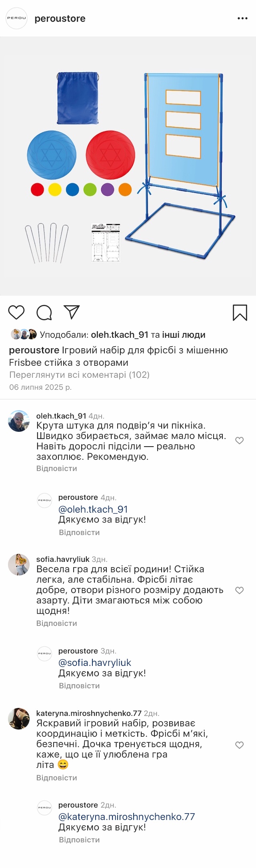Click the purple color dot in product image
This screenshot has width=256, height=868.
[108, 189]
